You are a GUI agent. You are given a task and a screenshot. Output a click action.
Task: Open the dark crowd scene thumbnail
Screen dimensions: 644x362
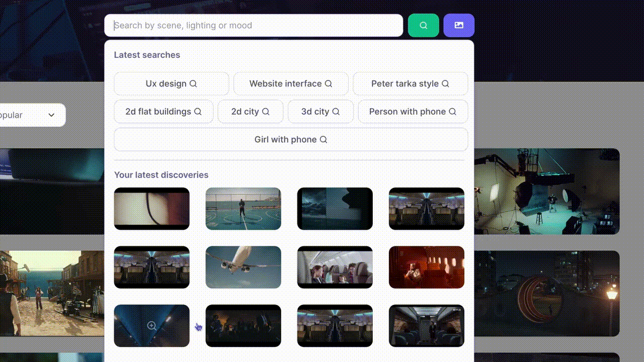244,326
